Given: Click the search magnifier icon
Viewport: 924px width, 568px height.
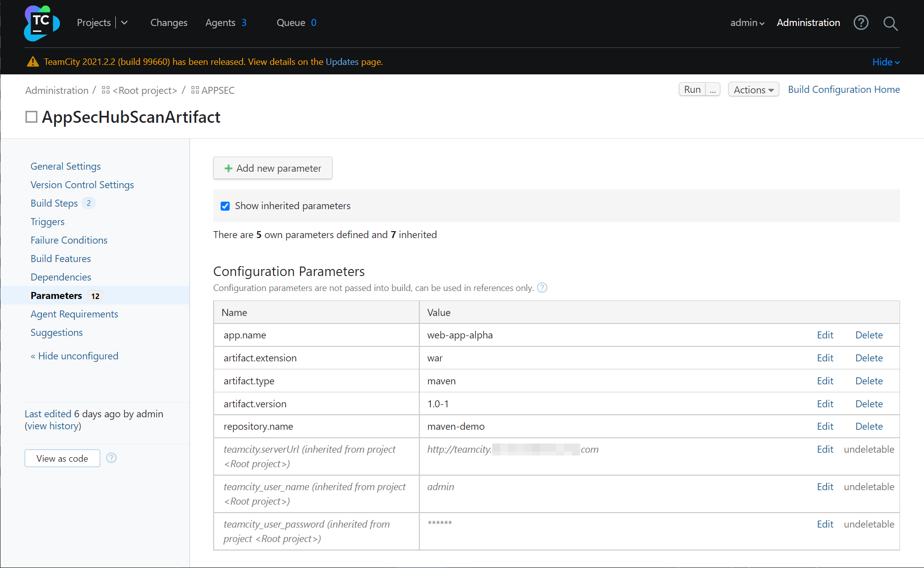Looking at the screenshot, I should (890, 23).
